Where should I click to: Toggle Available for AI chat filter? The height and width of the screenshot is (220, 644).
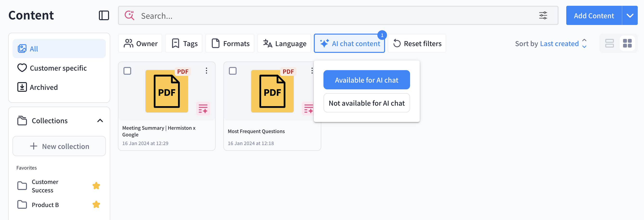[366, 80]
